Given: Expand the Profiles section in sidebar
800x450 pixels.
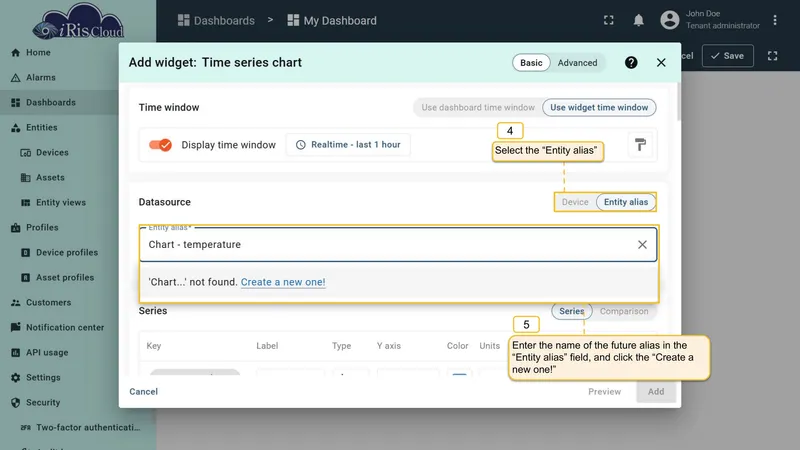Looking at the screenshot, I should 42,228.
